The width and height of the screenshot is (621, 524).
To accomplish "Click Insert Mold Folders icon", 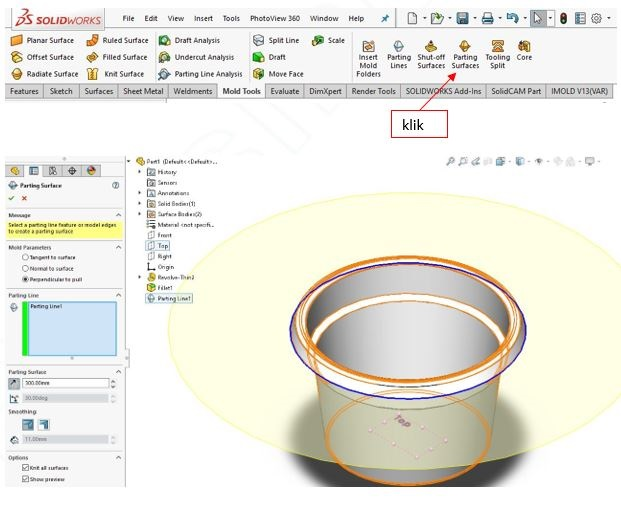I will pyautogui.click(x=368, y=47).
